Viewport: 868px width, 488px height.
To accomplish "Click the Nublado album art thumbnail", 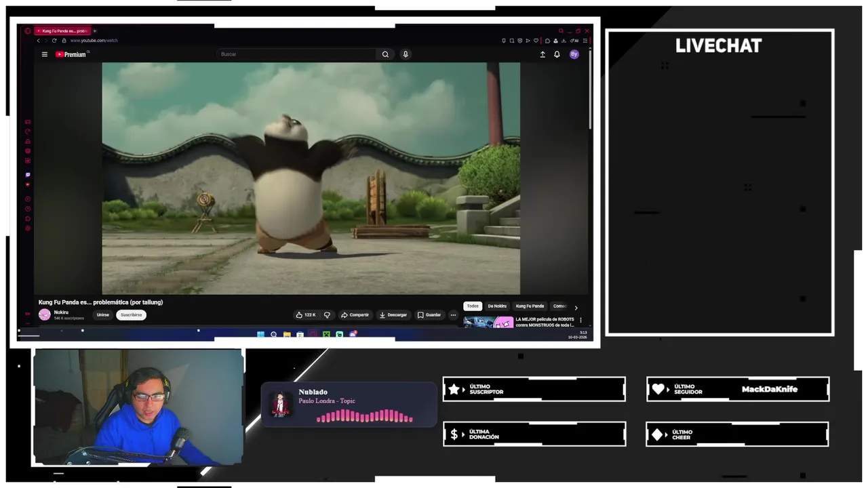I will 281,404.
